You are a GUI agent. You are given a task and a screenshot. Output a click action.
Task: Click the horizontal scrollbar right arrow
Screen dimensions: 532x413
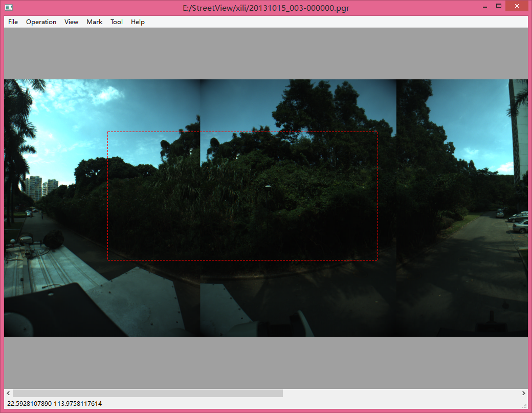point(524,394)
